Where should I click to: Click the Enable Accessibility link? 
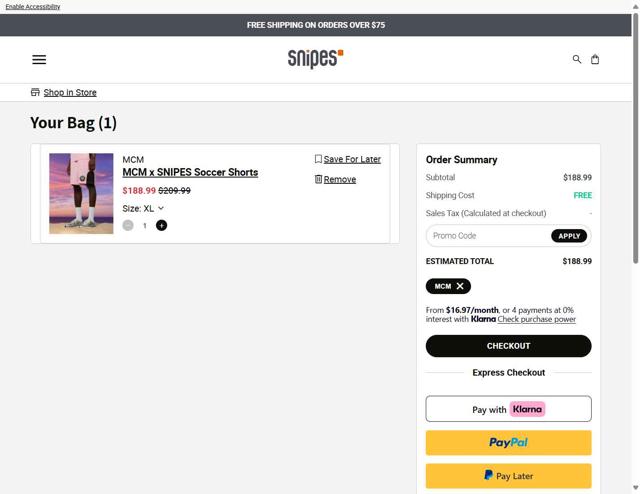coord(33,7)
